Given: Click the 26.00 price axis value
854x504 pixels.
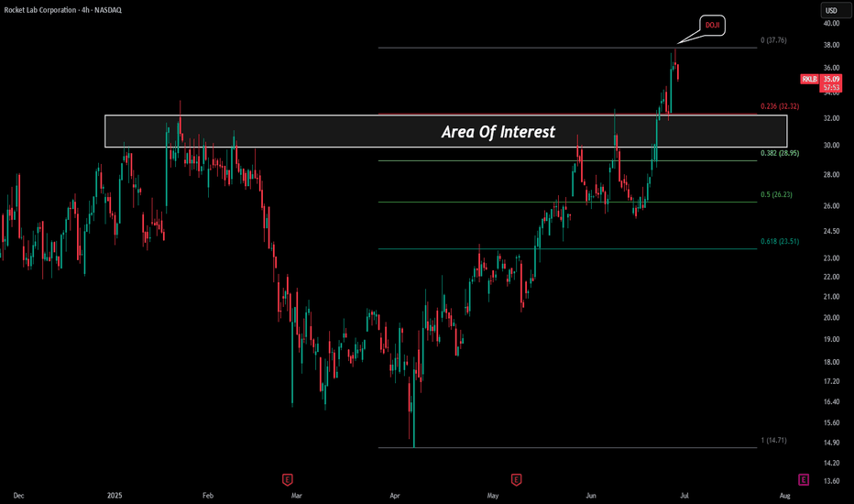Looking at the screenshot, I should click(831, 206).
